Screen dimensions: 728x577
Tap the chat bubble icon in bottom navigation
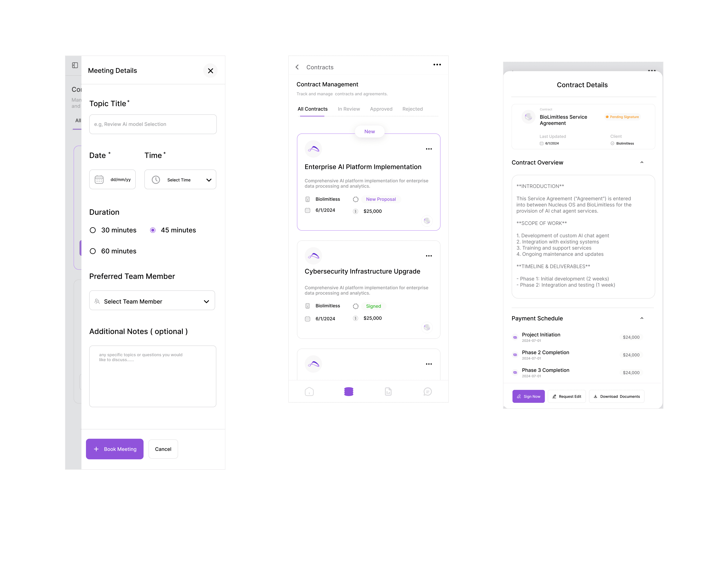428,392
